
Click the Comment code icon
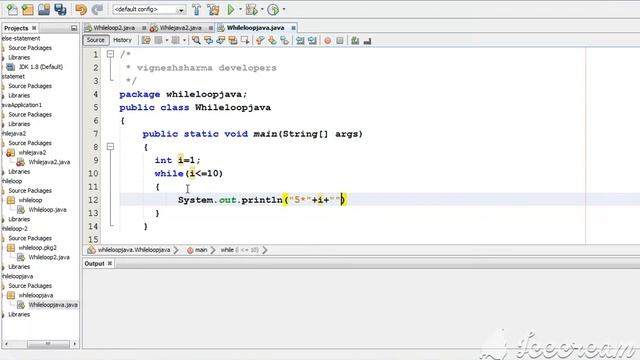pyautogui.click(x=355, y=40)
